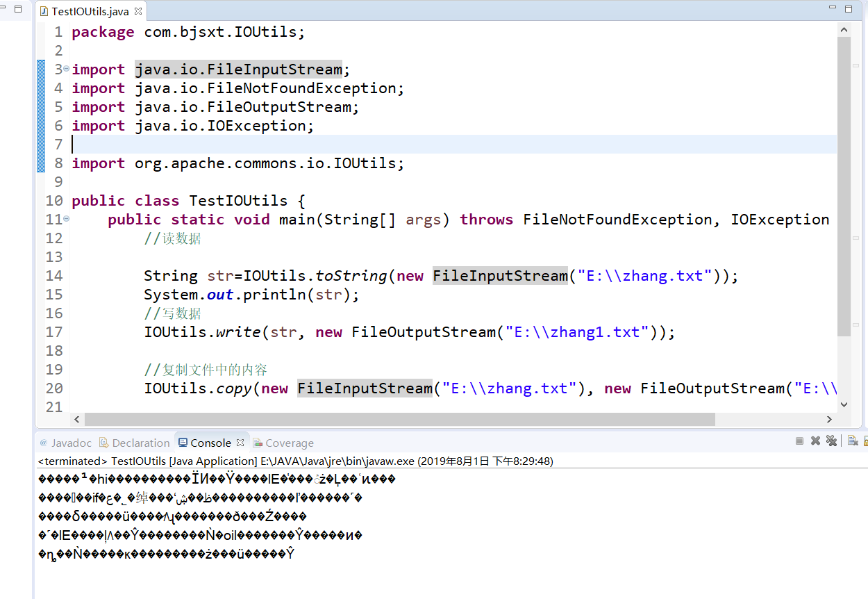Click the 'copy' method call on line 20
Screen dimensions: 868x599
[234, 388]
